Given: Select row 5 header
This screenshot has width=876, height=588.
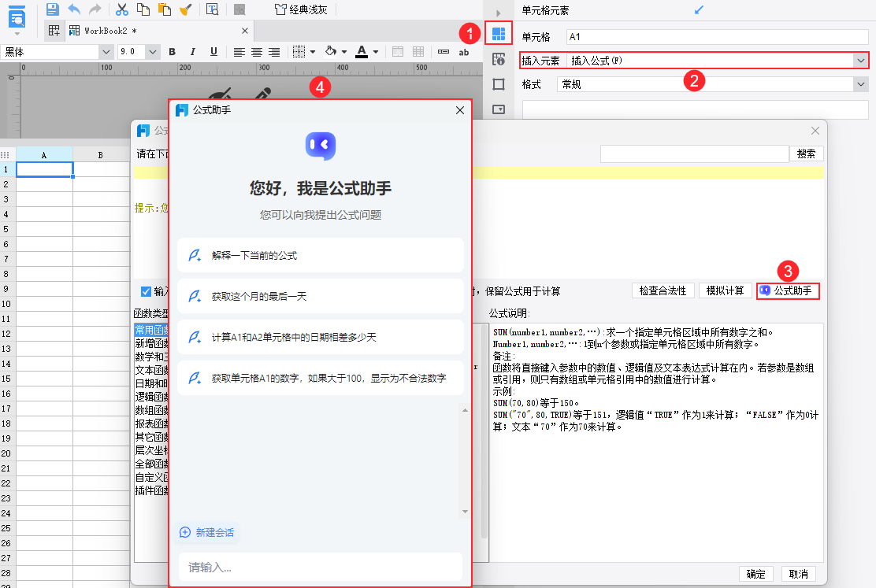Looking at the screenshot, I should 6,229.
